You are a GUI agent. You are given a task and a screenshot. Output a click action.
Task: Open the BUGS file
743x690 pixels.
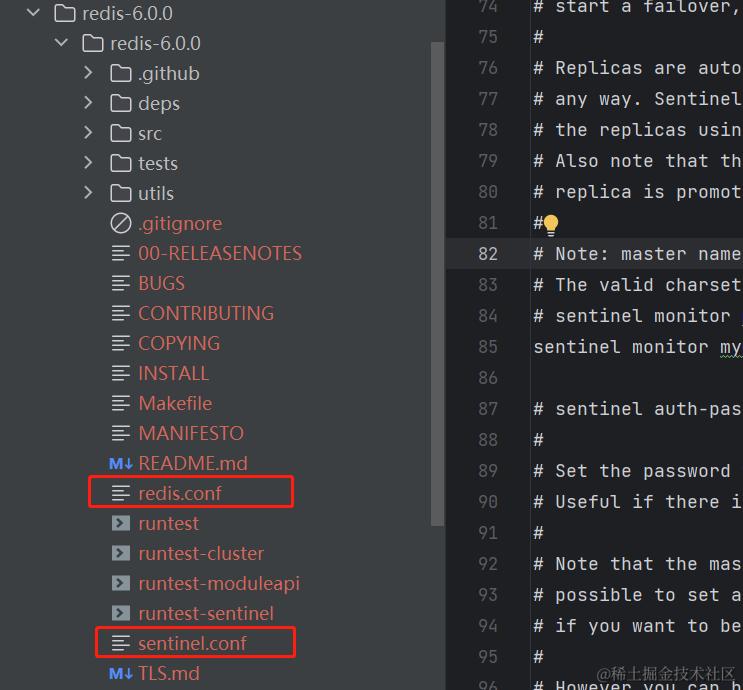click(x=162, y=283)
